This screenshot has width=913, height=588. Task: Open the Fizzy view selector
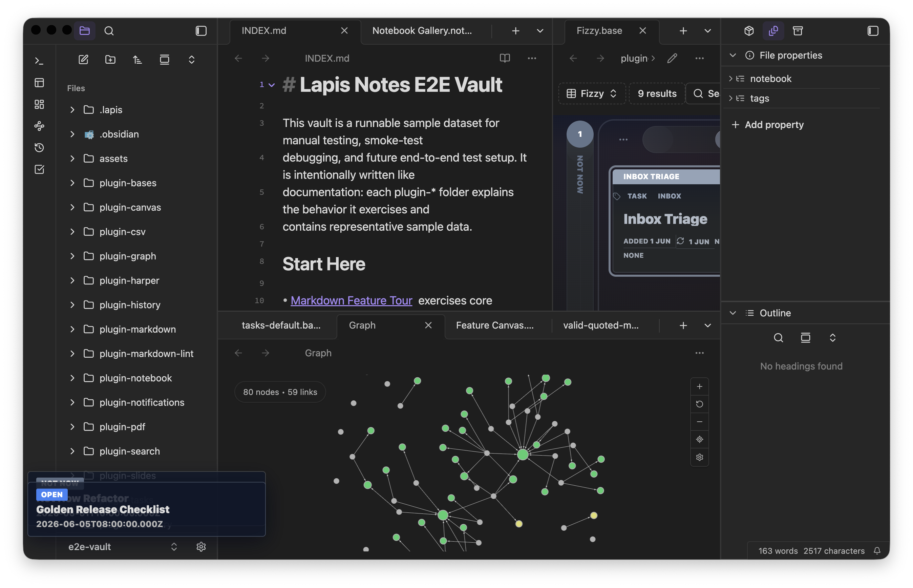[592, 93]
